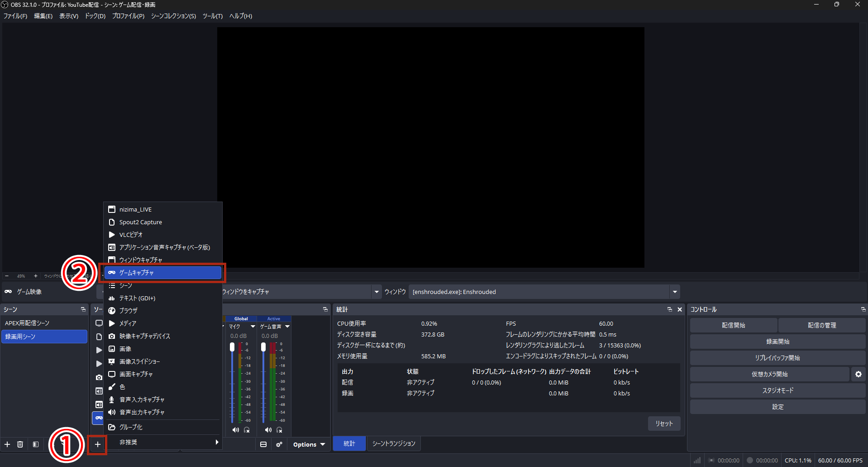Open 設定 from the controls panel
This screenshot has width=868, height=467.
click(777, 407)
